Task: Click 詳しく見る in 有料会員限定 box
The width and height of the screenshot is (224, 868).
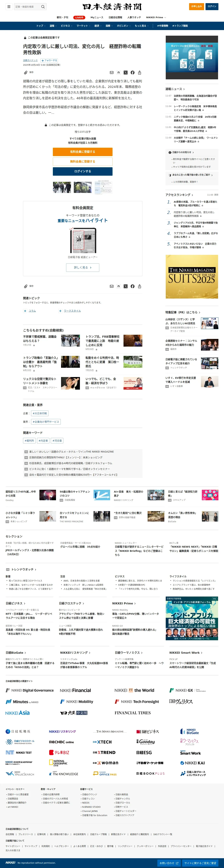Action: click(83, 268)
